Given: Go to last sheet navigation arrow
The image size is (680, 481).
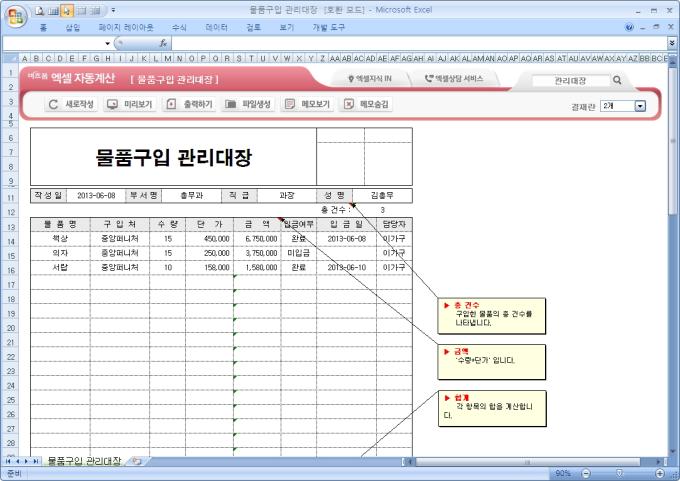Looking at the screenshot, I should point(36,461).
